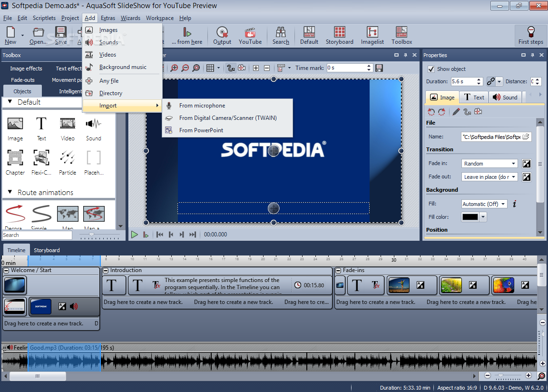The image size is (548, 392).
Task: Switch to the Text tab in Properties
Action: 474,98
